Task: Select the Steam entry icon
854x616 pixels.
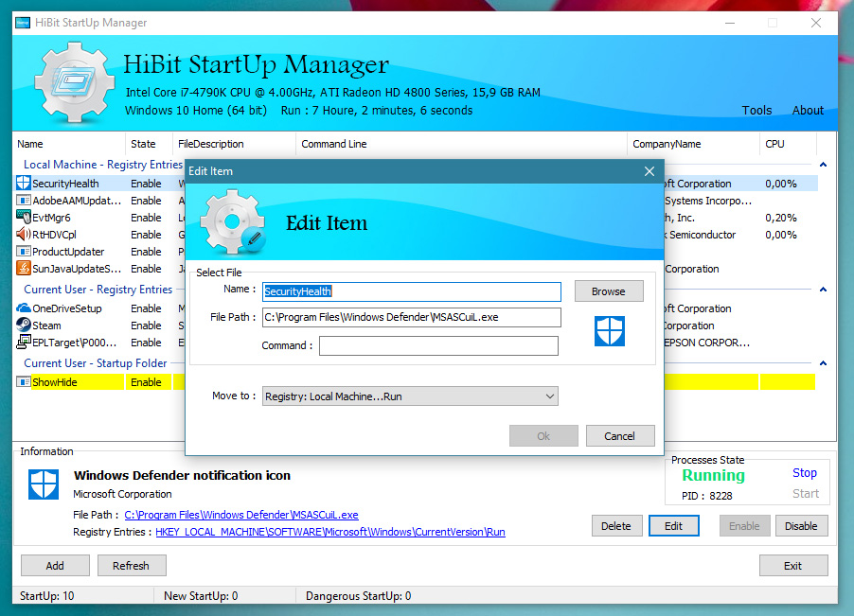Action: 24,326
